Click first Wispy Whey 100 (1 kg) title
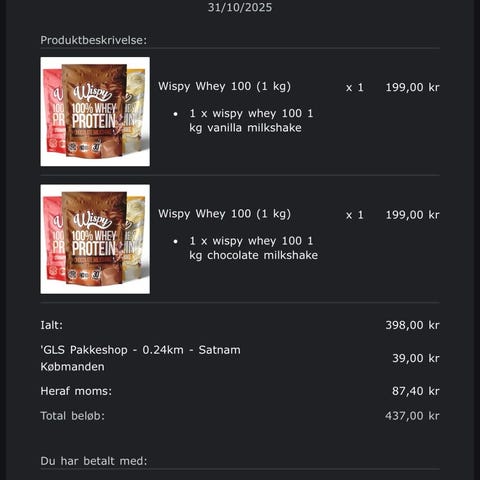This screenshot has width=480, height=480. coord(224,87)
